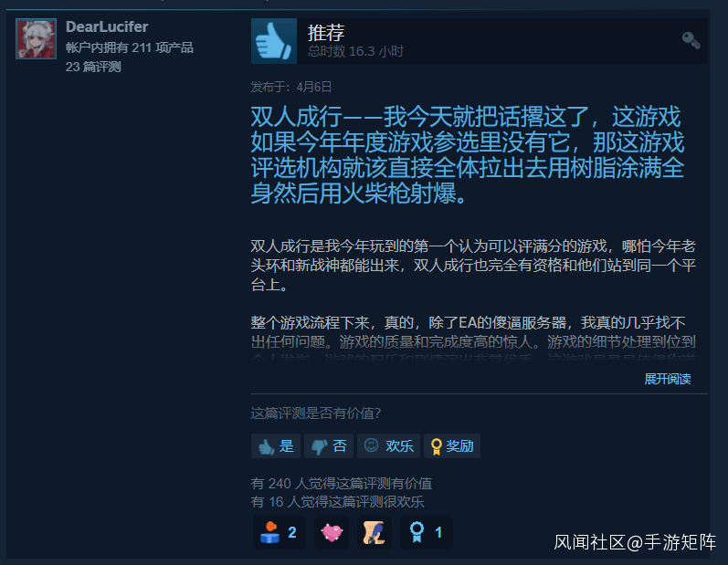728x565 pixels.
Task: Click the thumbs-up icon on 是 button
Action: point(266,446)
